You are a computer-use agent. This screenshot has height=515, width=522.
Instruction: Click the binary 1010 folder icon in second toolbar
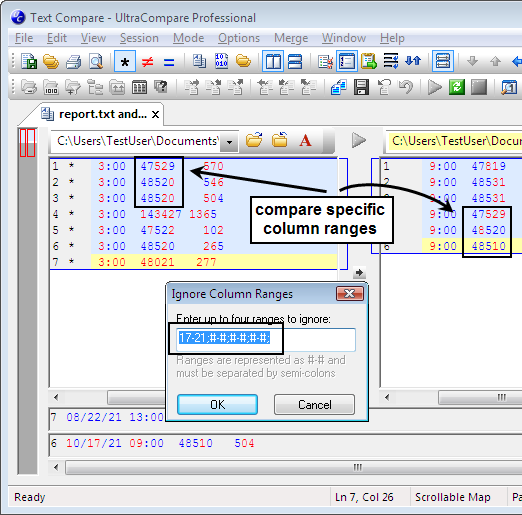51,87
